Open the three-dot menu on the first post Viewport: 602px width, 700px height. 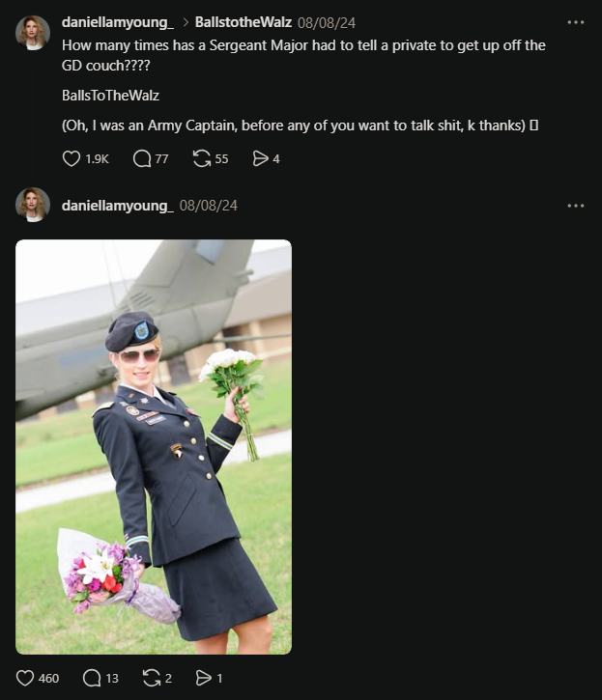(x=576, y=22)
